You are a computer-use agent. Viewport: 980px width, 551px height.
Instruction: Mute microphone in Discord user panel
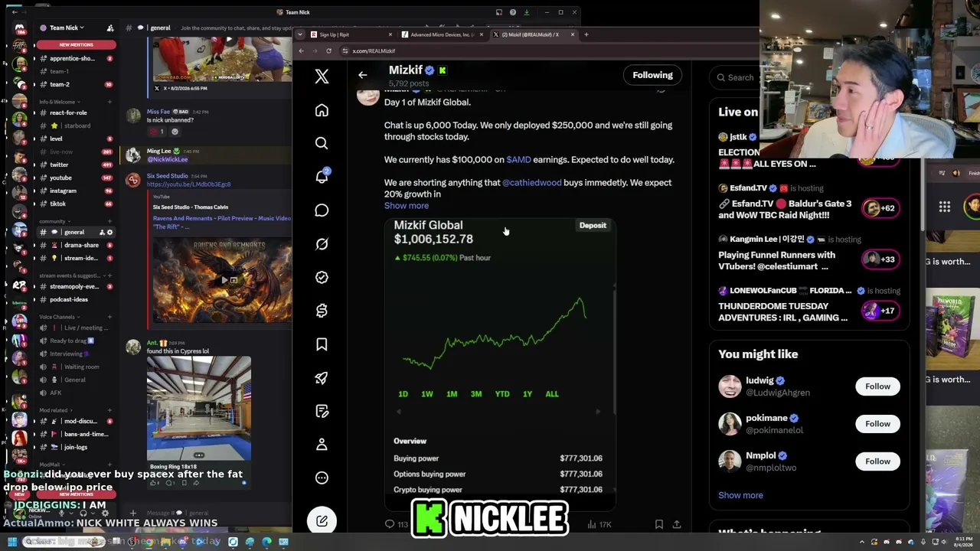(x=62, y=513)
